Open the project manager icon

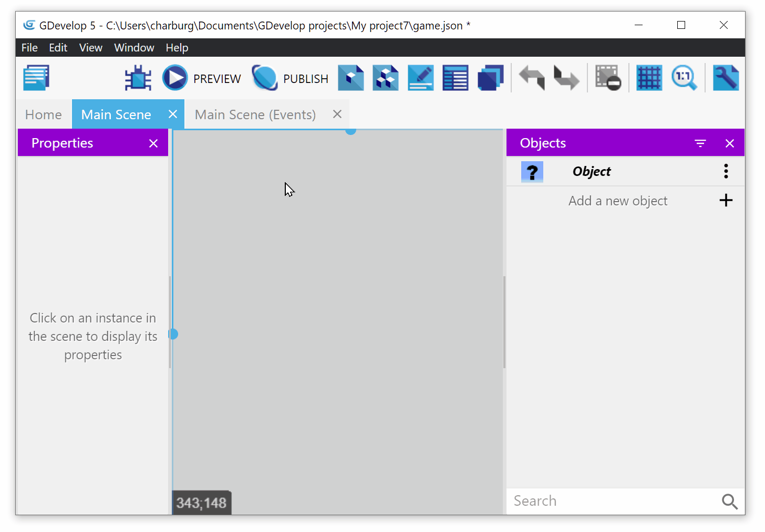[36, 78]
